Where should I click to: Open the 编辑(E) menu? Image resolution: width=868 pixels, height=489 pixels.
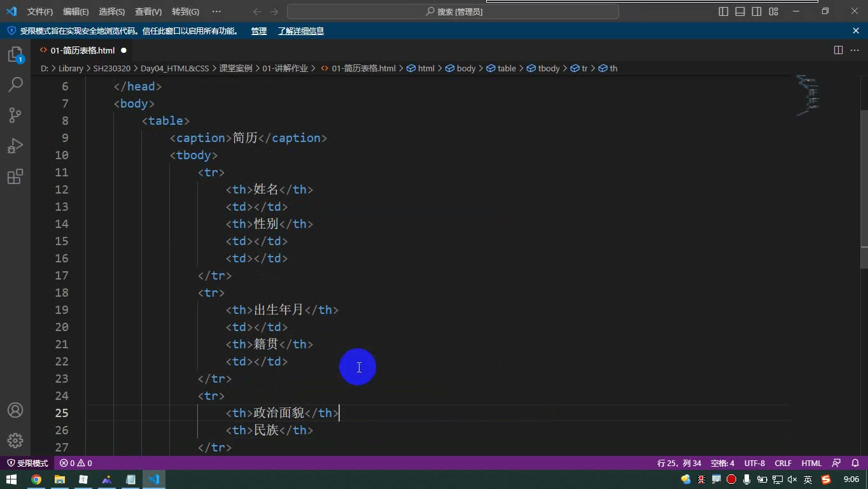pos(76,11)
